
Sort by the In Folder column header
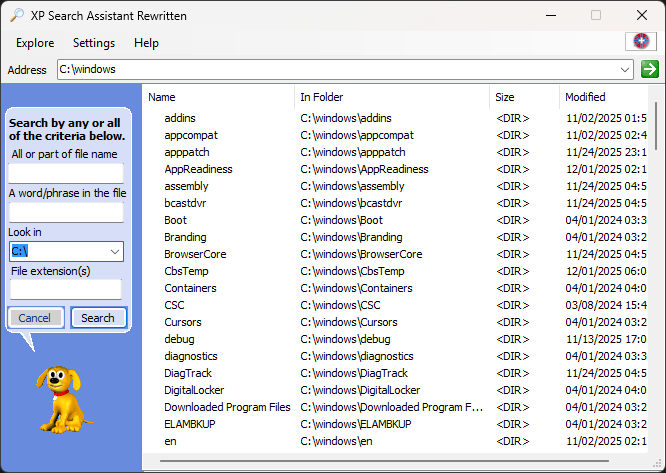[392, 97]
